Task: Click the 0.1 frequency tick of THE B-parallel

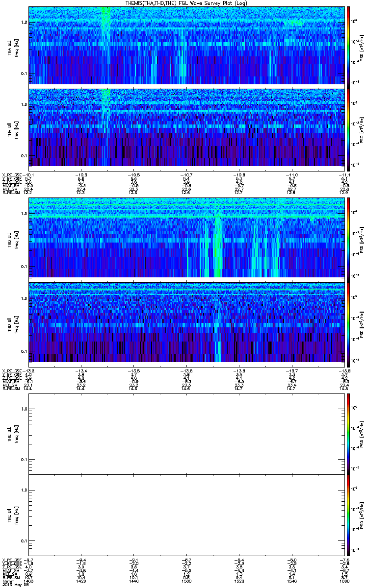Action: [x=24, y=540]
